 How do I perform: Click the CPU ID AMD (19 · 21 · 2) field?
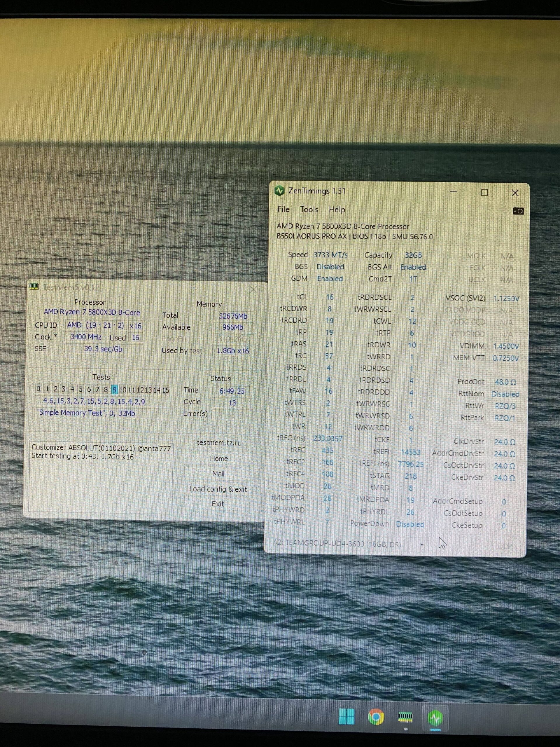coord(96,325)
